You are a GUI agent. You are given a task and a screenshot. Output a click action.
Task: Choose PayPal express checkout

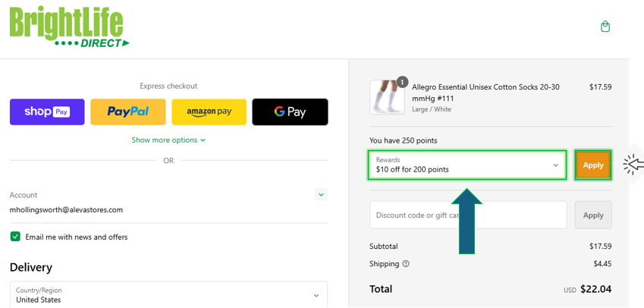[128, 112]
